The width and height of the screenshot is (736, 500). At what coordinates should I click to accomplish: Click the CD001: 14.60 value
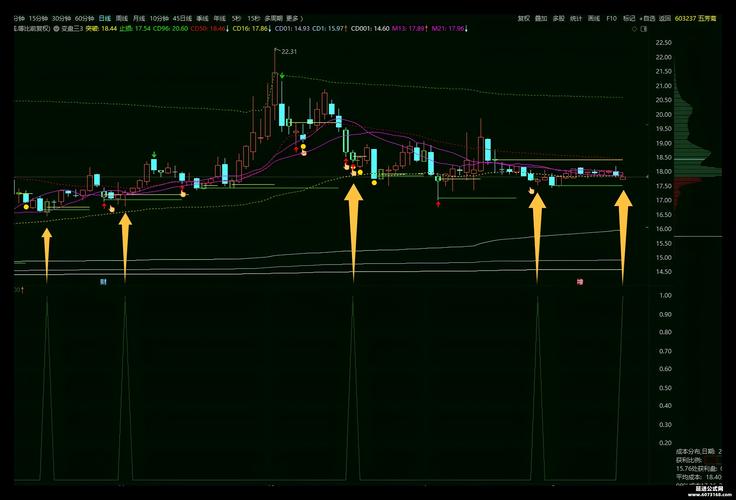(370, 29)
